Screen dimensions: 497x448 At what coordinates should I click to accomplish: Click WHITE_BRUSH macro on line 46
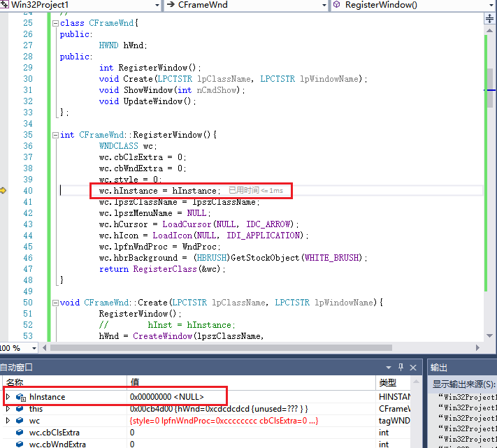331,258
